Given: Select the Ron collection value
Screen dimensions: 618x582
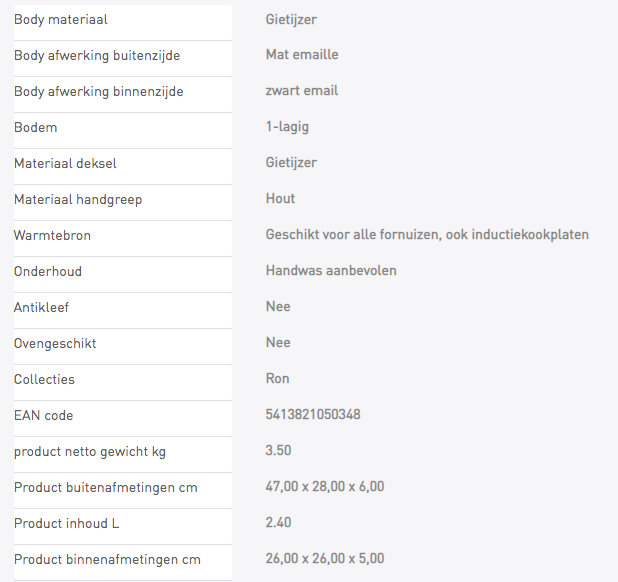Looking at the screenshot, I should pyautogui.click(x=277, y=378).
